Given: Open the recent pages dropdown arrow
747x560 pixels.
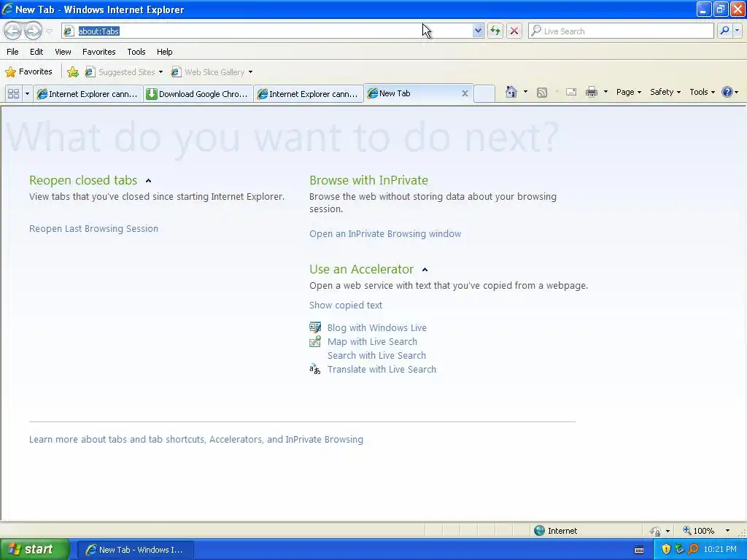Looking at the screenshot, I should [49, 31].
